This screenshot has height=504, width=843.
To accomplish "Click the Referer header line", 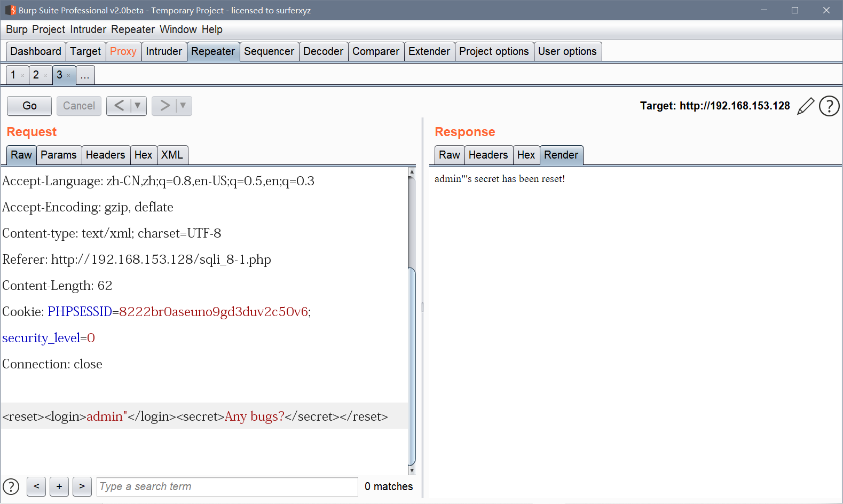I will tap(137, 259).
